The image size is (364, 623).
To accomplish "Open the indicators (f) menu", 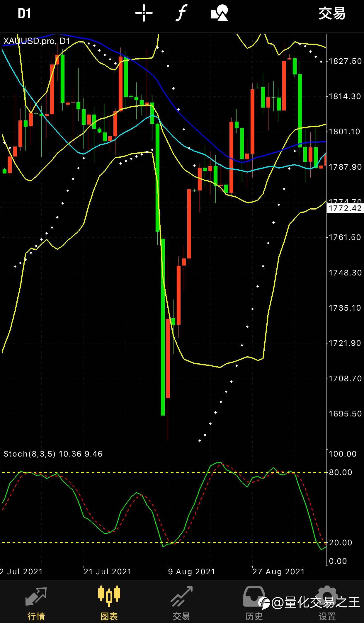I will [181, 13].
